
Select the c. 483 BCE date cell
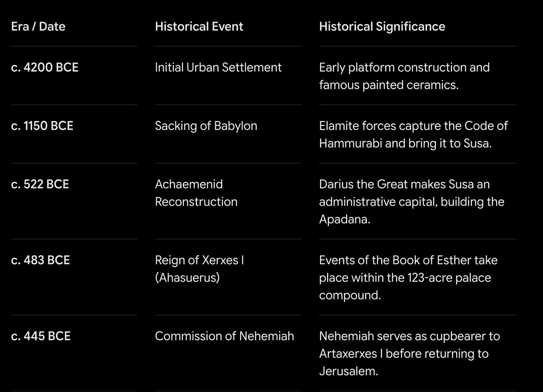[40, 260]
